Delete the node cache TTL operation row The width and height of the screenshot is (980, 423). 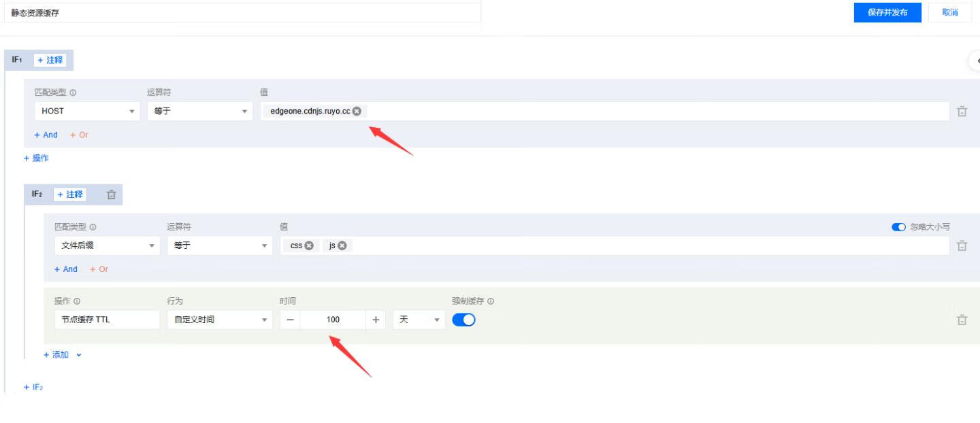pos(962,320)
